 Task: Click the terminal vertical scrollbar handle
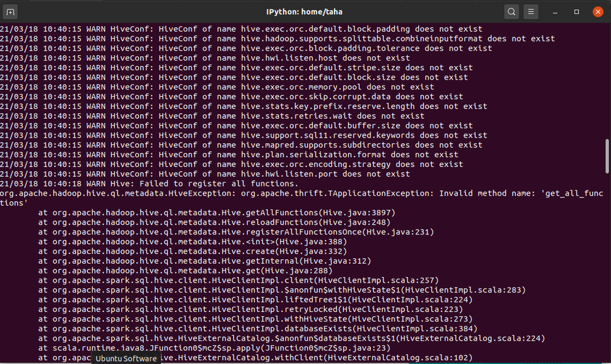[x=607, y=156]
